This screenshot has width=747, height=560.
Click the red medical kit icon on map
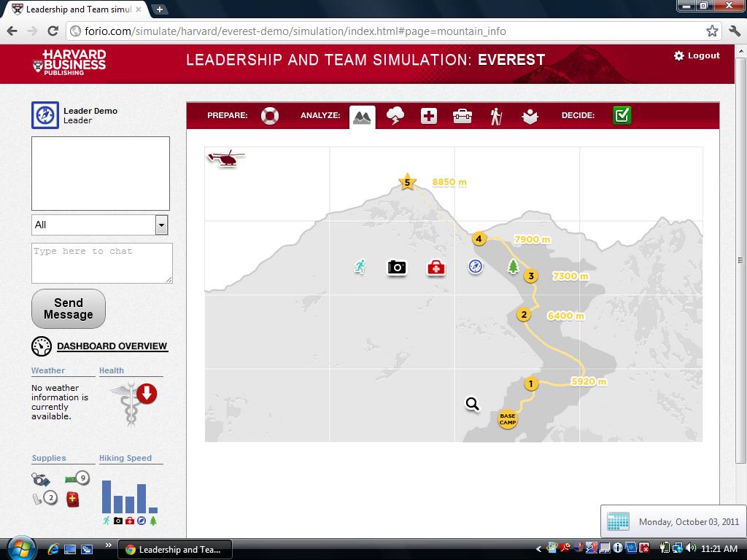(436, 268)
